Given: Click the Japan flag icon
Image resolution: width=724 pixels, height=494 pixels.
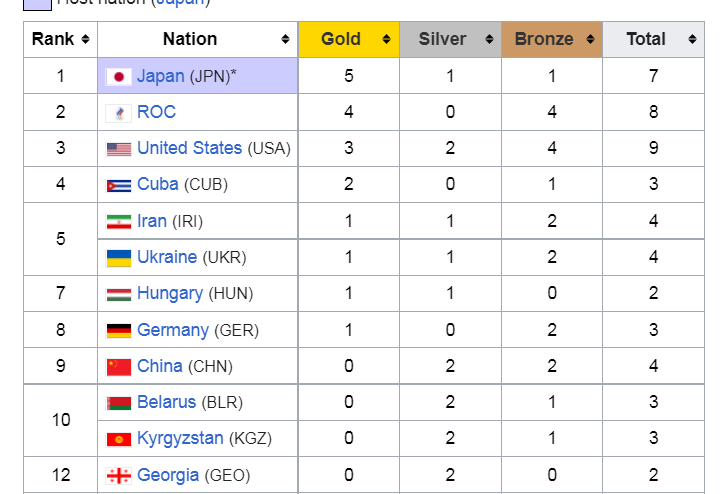Looking at the screenshot, I should (119, 76).
